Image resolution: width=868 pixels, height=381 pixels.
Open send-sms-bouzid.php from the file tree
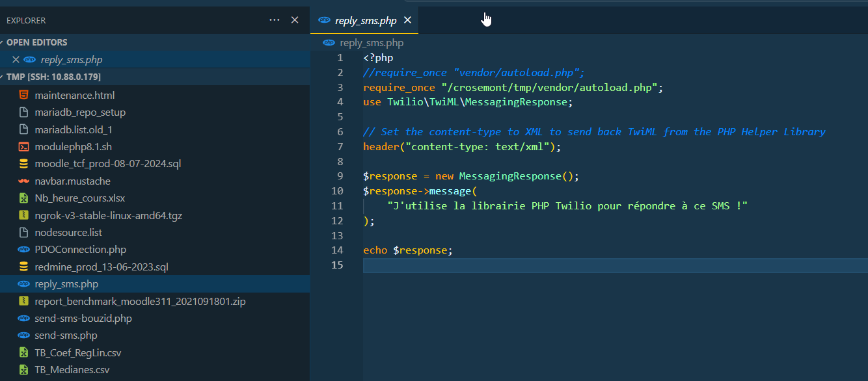point(83,319)
